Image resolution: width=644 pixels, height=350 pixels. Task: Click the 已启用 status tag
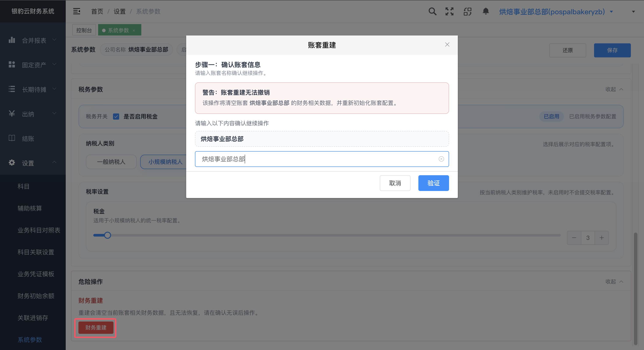click(x=551, y=117)
